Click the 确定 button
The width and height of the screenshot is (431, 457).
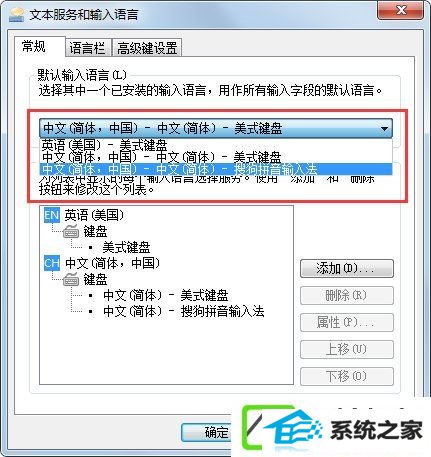coord(216,432)
